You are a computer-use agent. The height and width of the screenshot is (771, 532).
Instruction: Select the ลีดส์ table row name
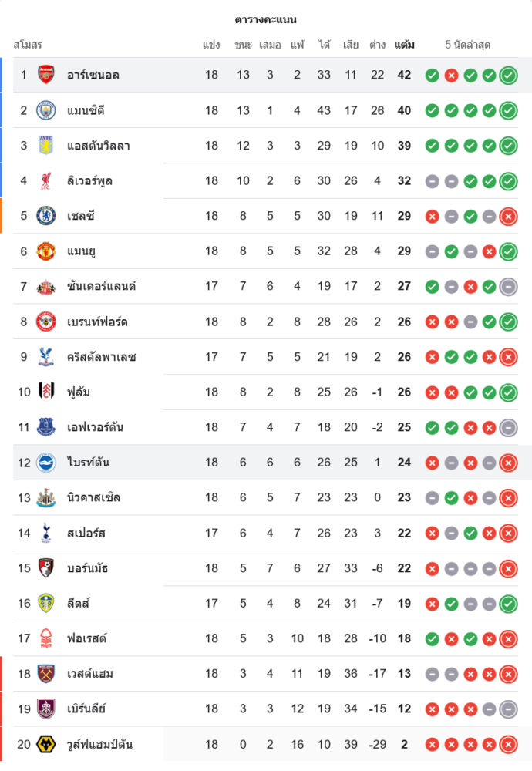[x=78, y=603]
